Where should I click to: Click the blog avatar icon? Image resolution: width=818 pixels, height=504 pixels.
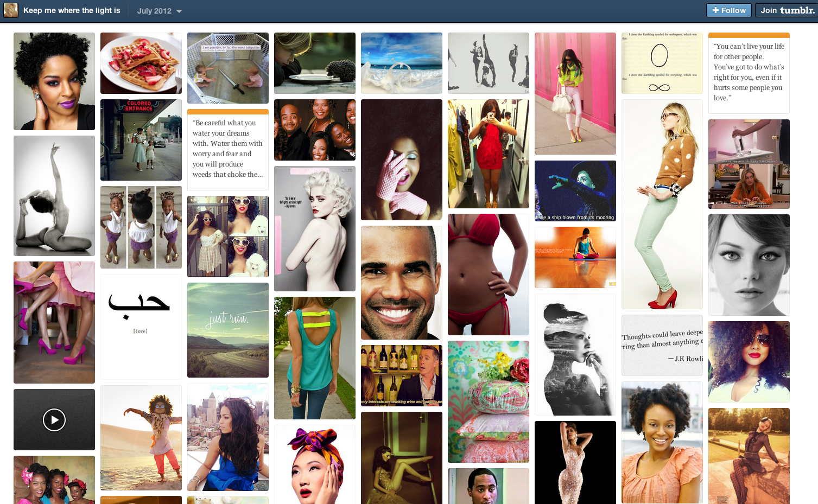pyautogui.click(x=10, y=10)
